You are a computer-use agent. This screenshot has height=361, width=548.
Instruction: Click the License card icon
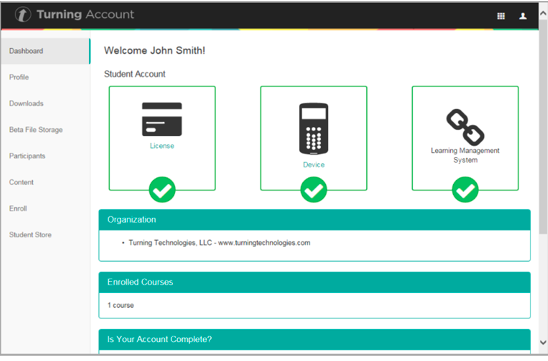click(x=162, y=119)
